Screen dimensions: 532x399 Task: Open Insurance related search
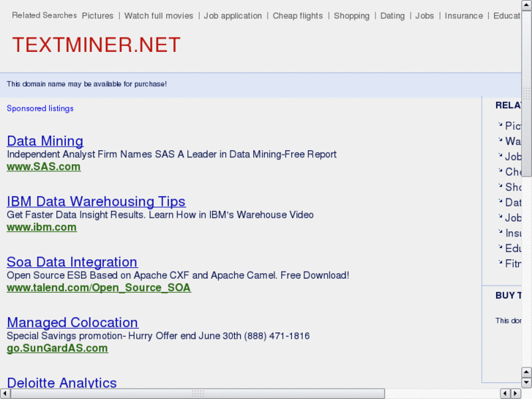pyautogui.click(x=463, y=15)
